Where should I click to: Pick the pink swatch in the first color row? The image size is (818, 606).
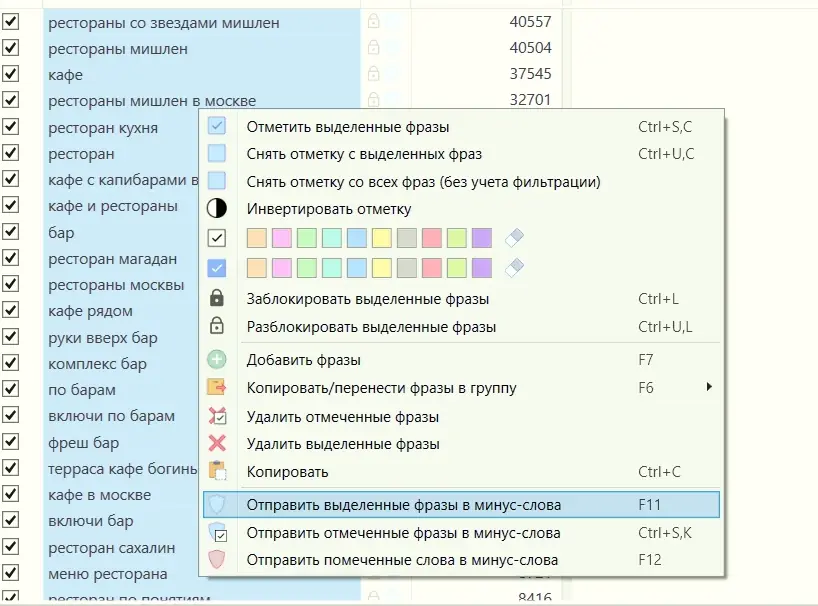click(x=282, y=238)
